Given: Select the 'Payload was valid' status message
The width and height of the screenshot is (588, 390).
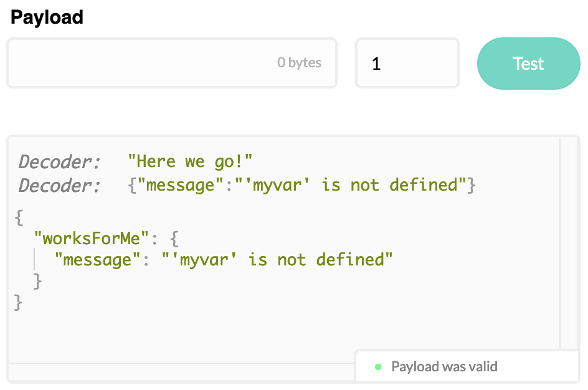Looking at the screenshot, I should [444, 366].
